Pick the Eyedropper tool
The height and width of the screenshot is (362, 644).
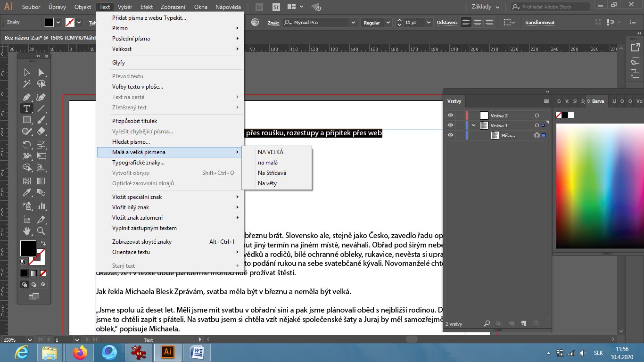point(27,193)
